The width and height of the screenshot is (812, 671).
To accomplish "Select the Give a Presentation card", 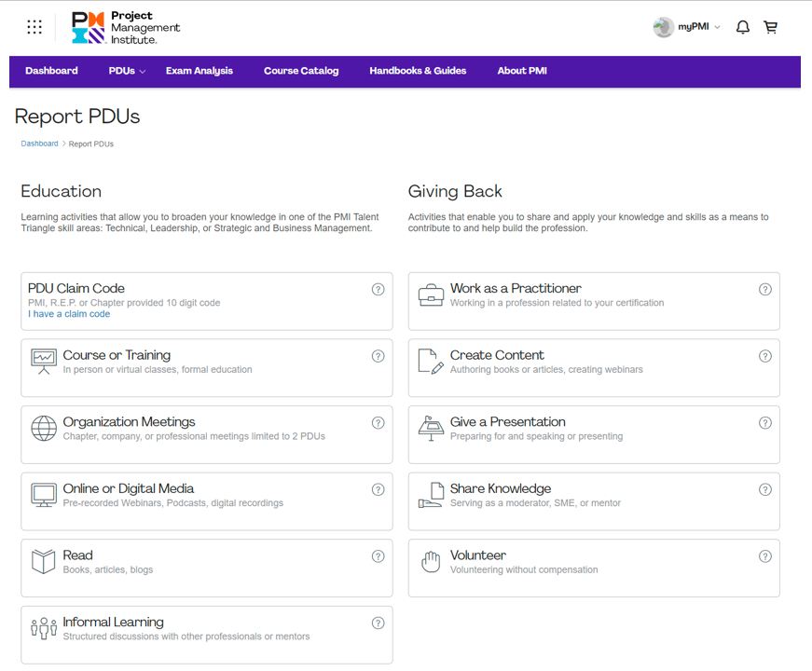I will coord(593,434).
